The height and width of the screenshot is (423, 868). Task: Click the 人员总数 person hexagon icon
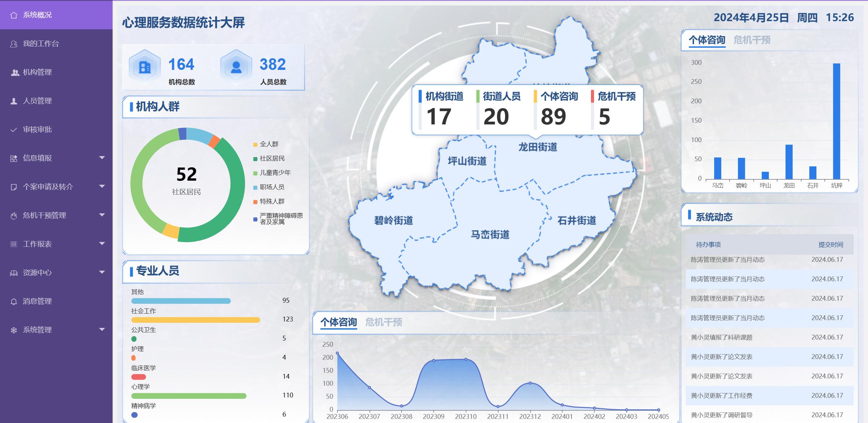click(x=236, y=67)
